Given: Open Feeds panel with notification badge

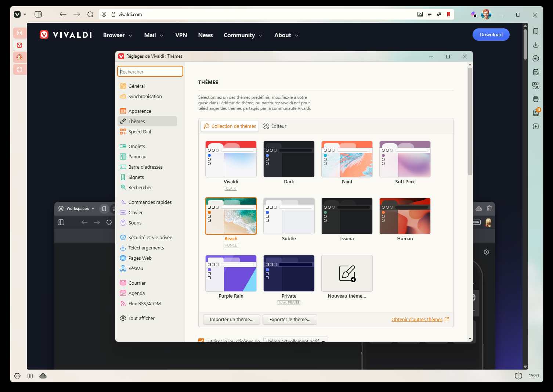Looking at the screenshot, I should click(536, 112).
